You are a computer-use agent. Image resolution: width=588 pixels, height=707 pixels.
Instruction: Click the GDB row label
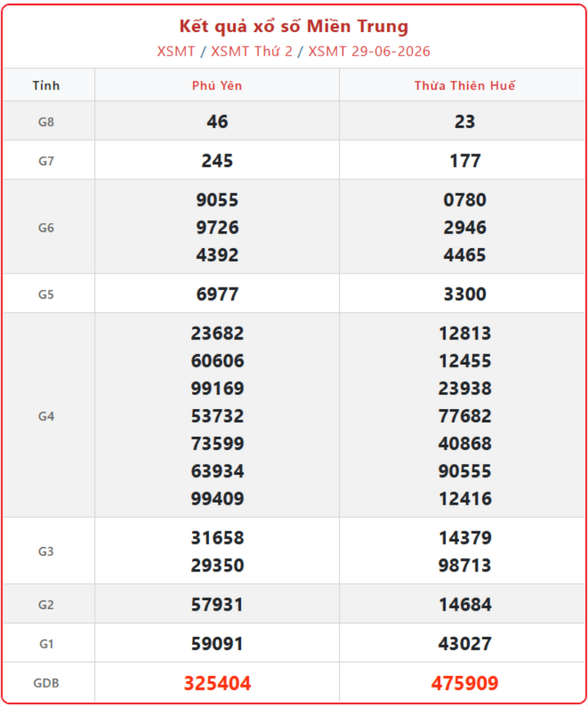(46, 683)
